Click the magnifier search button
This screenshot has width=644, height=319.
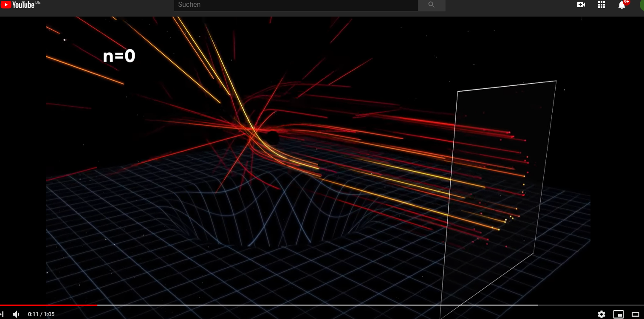[432, 5]
